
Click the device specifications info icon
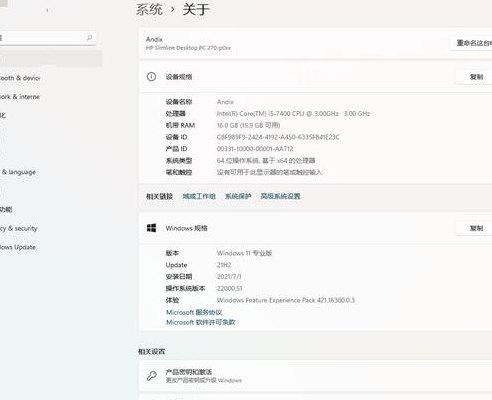(151, 77)
